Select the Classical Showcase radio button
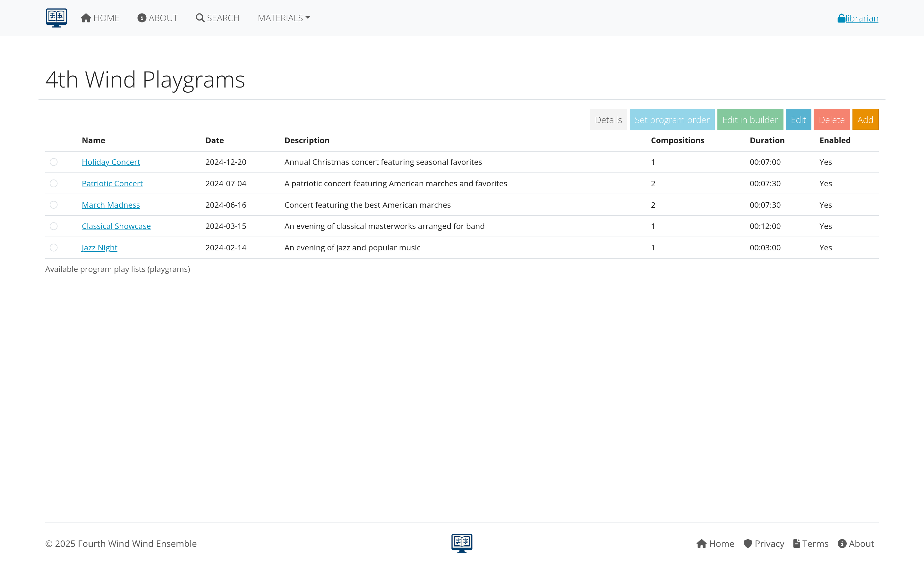 click(x=54, y=226)
